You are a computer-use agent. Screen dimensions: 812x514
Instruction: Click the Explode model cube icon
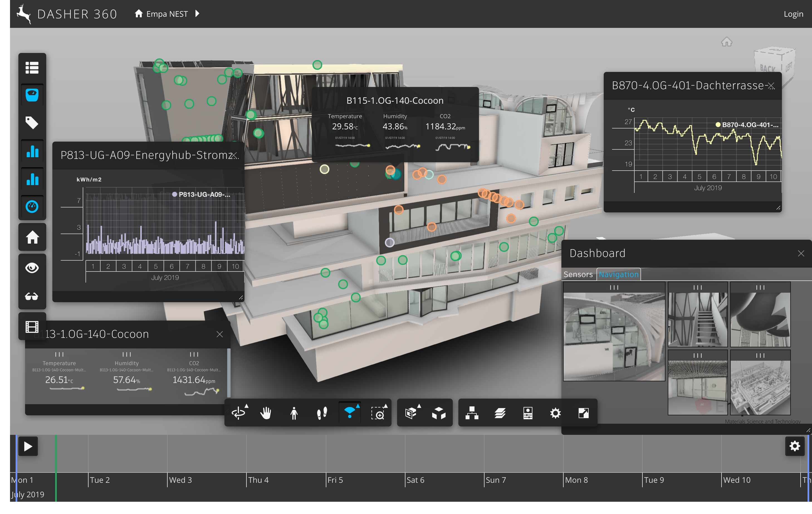pos(439,413)
